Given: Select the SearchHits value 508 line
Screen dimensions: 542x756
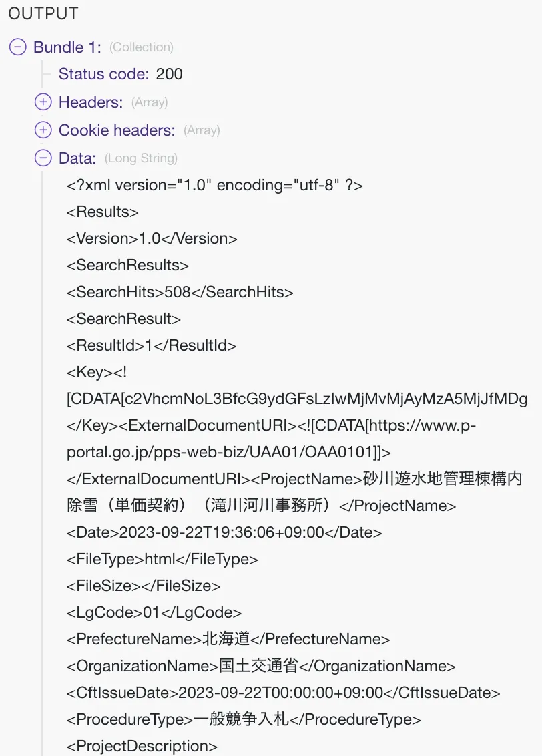Looking at the screenshot, I should pyautogui.click(x=178, y=292).
